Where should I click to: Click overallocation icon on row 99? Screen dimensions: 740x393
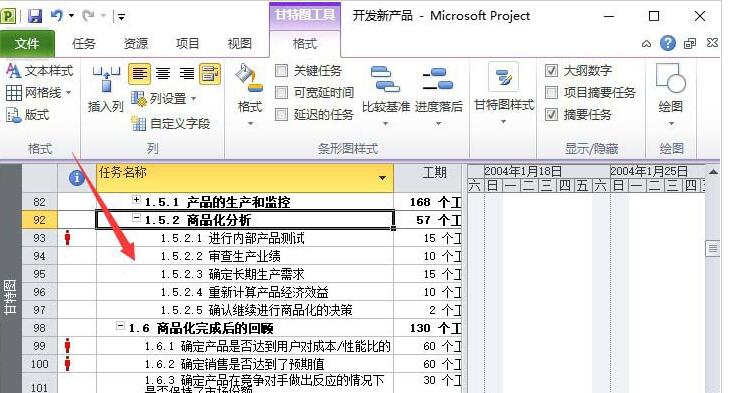point(67,346)
